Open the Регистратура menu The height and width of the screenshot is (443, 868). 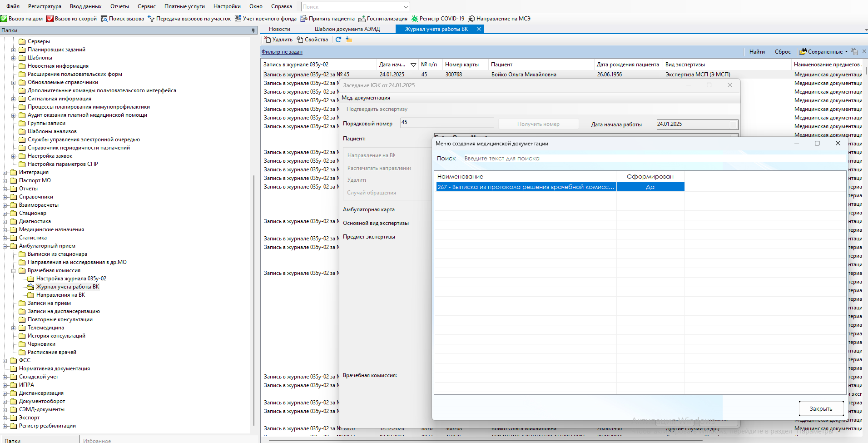[x=45, y=6]
